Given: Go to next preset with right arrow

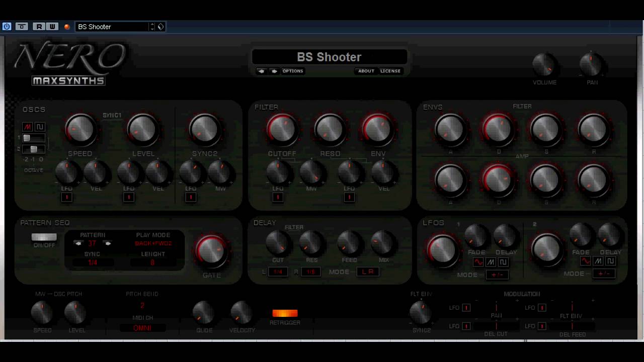Looking at the screenshot, I should [274, 71].
